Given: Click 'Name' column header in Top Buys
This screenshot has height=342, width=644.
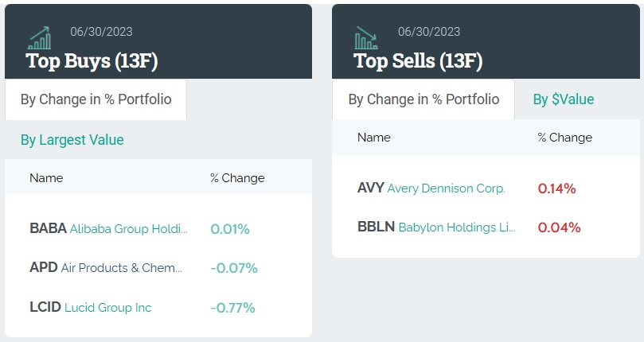Looking at the screenshot, I should pyautogui.click(x=46, y=178).
